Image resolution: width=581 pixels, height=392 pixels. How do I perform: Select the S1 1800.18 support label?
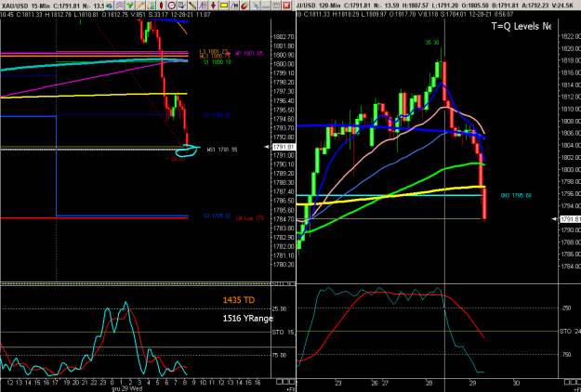[218, 62]
